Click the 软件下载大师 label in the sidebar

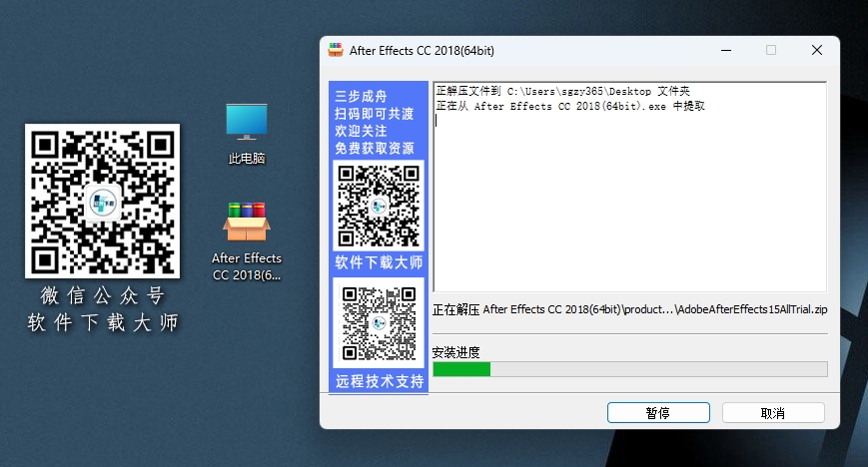pyautogui.click(x=379, y=262)
